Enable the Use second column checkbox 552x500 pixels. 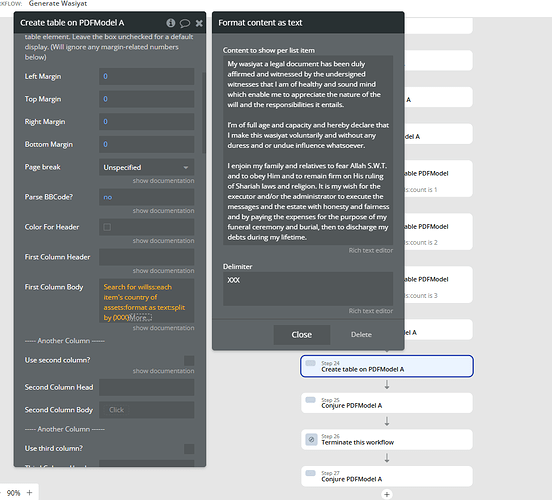pos(189,361)
